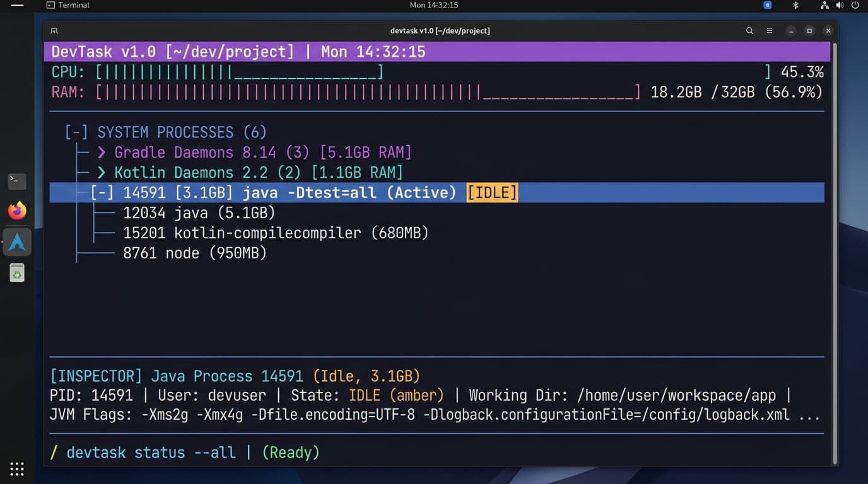Click the DevTask v1.0 header title
868x484 pixels.
click(x=103, y=52)
